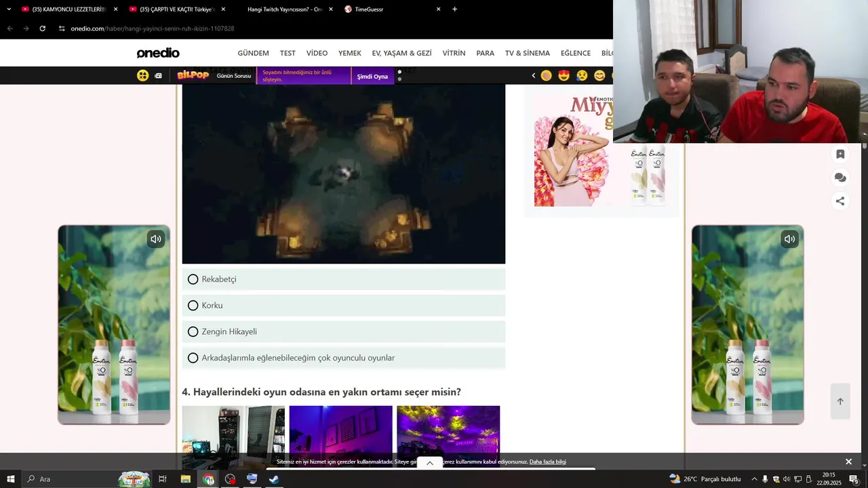Open Task View on the taskbar
868x488 pixels.
(163, 479)
